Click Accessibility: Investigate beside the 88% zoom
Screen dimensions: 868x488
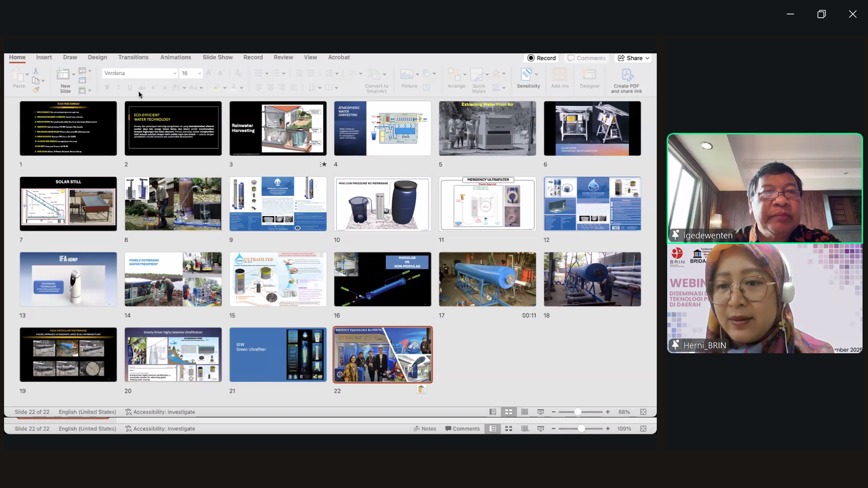160,412
